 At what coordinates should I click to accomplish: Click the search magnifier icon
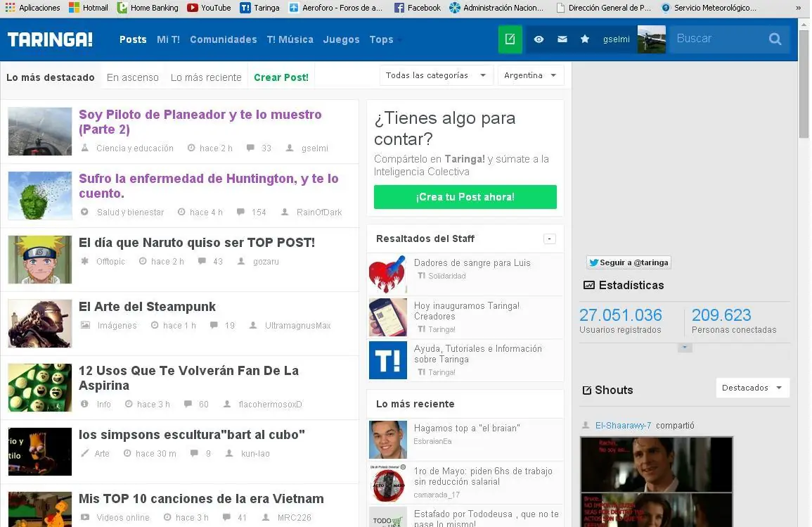pos(775,39)
